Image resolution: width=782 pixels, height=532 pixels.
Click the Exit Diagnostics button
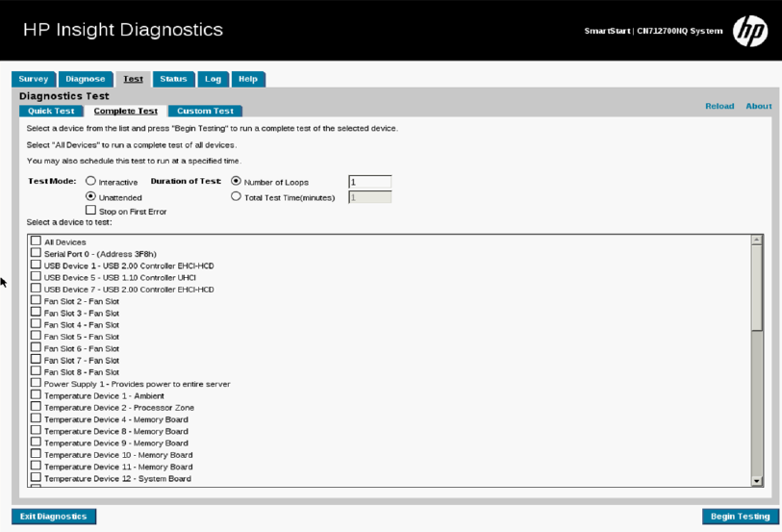[x=54, y=517]
